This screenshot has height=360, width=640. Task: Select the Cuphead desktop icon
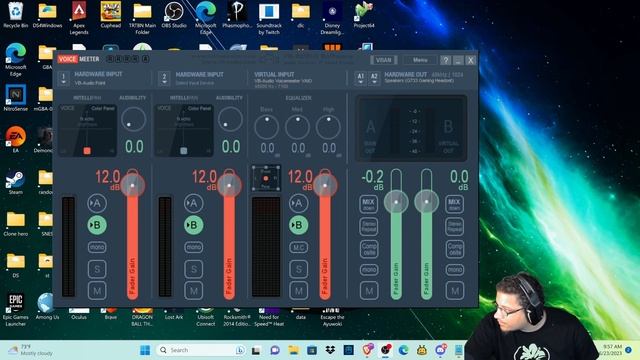[111, 16]
